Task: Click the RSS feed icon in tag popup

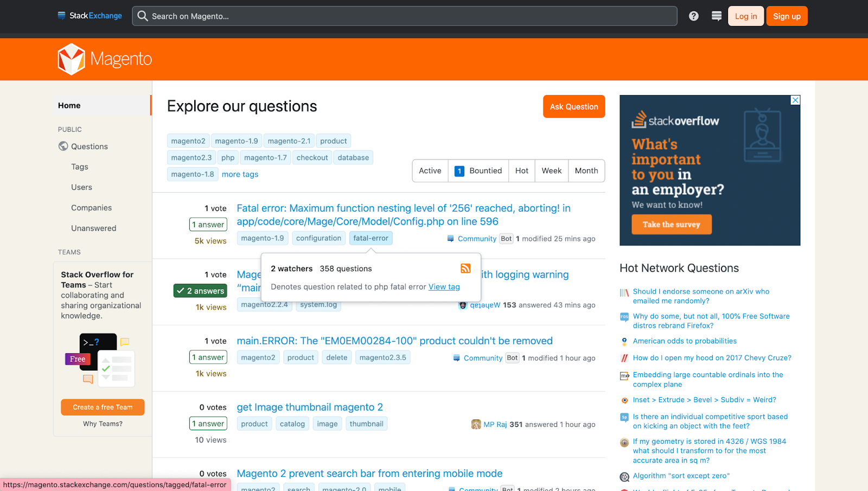Action: [465, 269]
